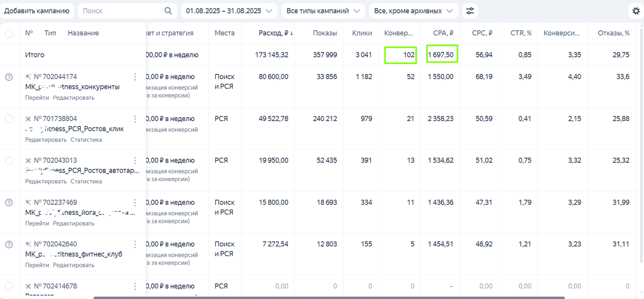Sort by the "Расход, ₽" column header
Image resolution: width=644 pixels, height=299 pixels.
(x=276, y=33)
